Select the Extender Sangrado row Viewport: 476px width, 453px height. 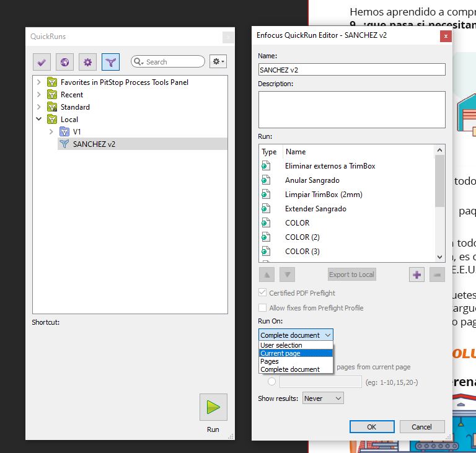click(x=347, y=209)
